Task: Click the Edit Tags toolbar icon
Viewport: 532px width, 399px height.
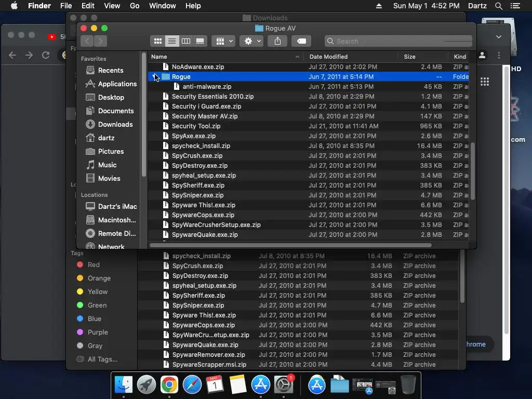Action: pos(301,41)
